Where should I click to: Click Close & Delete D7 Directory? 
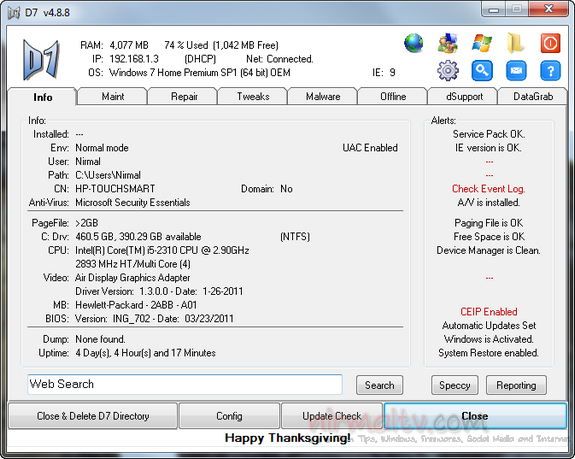93,416
